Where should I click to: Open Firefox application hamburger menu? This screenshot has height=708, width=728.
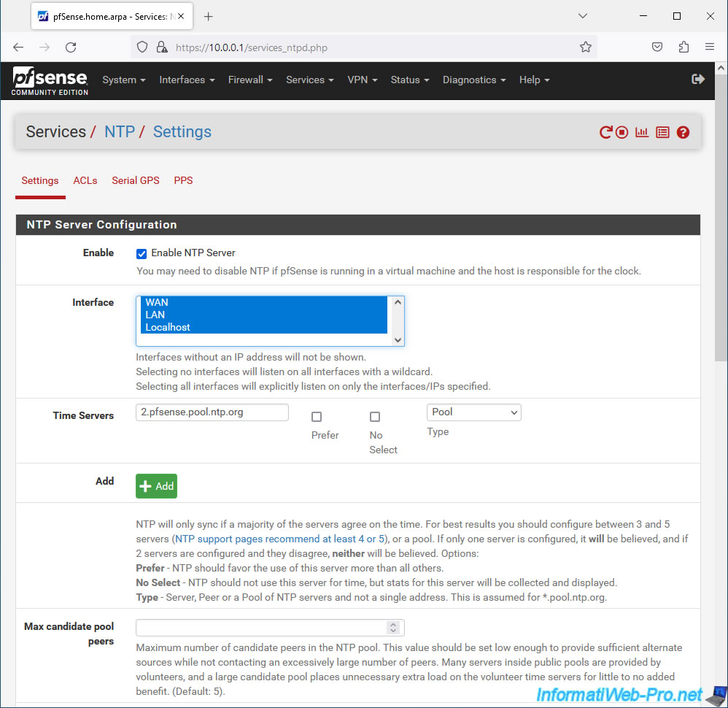[710, 47]
